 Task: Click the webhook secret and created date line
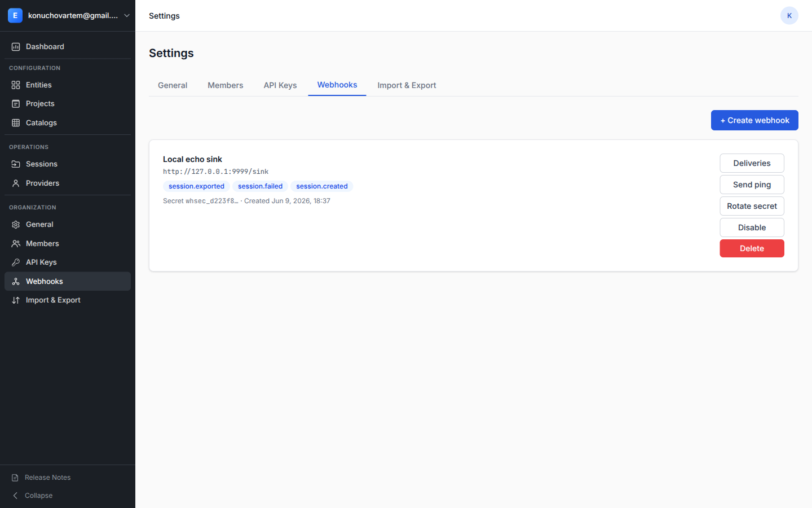coord(246,201)
